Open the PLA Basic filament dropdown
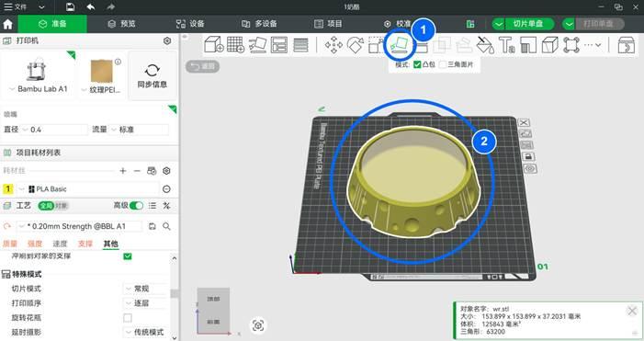 coord(88,189)
